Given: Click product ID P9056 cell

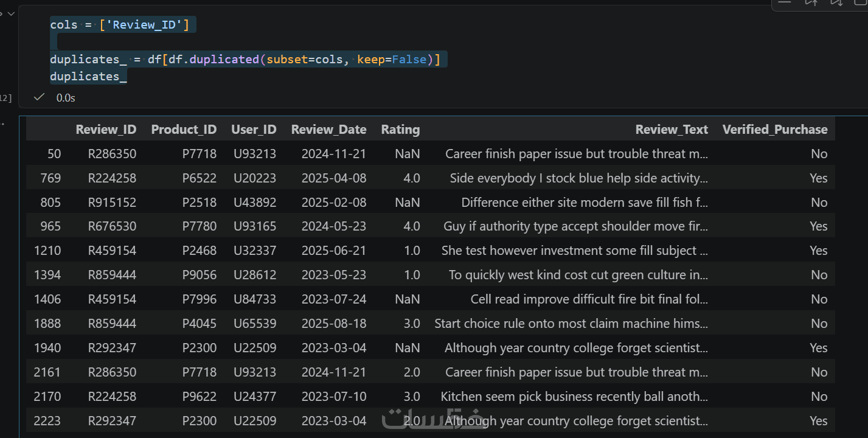Looking at the screenshot, I should (x=199, y=275).
